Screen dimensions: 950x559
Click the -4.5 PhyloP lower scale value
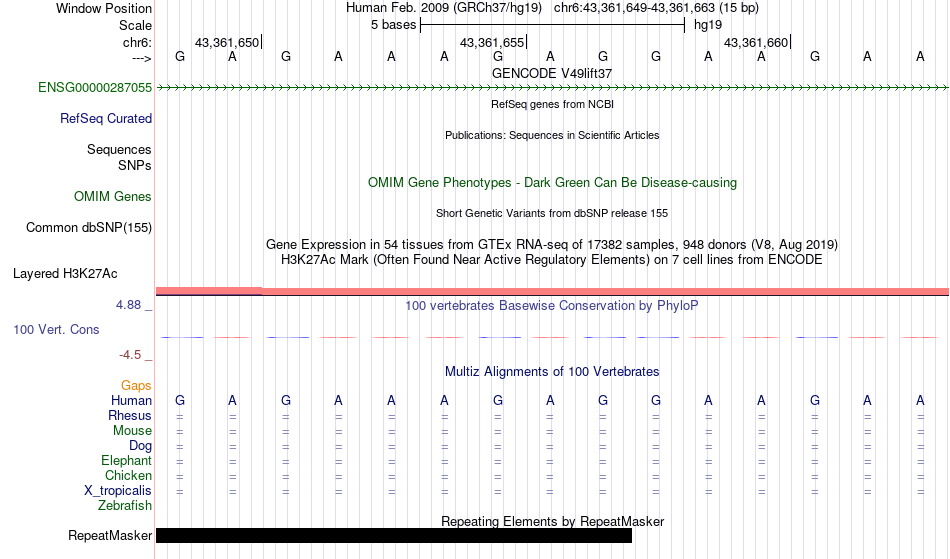pos(130,355)
